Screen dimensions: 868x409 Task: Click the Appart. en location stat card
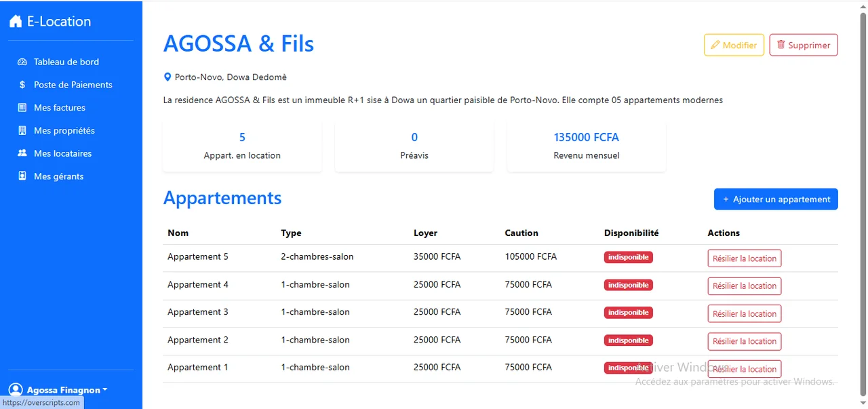242,146
